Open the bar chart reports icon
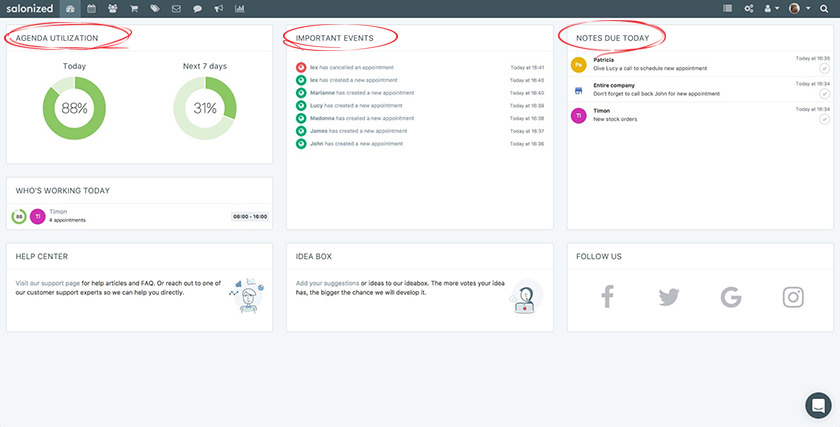Image resolution: width=840 pixels, height=427 pixels. [240, 9]
